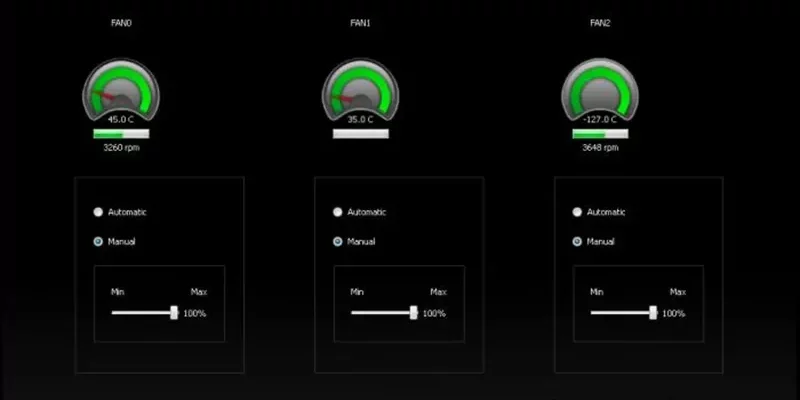
Task: Click the FAN0 title label
Action: [121, 23]
